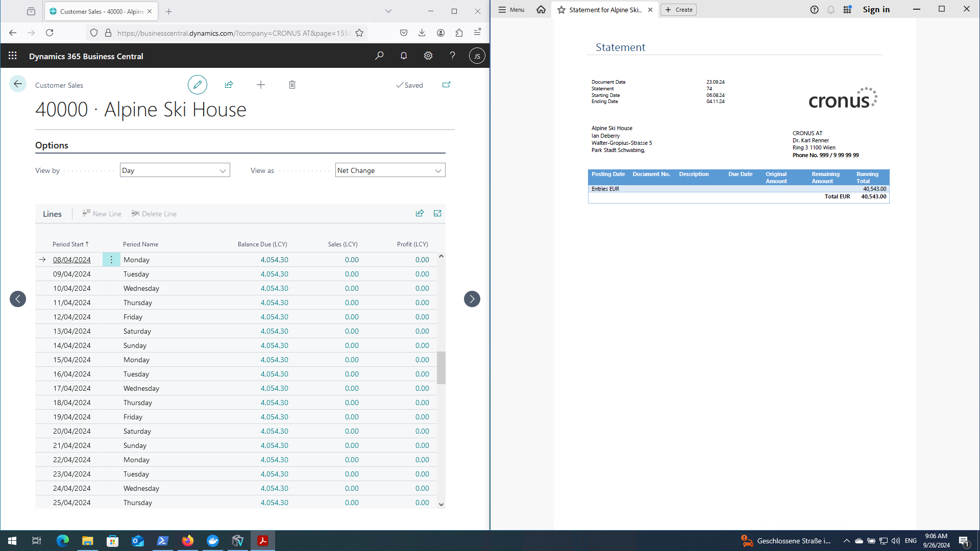The width and height of the screenshot is (980, 551).
Task: Open the Acrobat help icon
Action: (815, 10)
